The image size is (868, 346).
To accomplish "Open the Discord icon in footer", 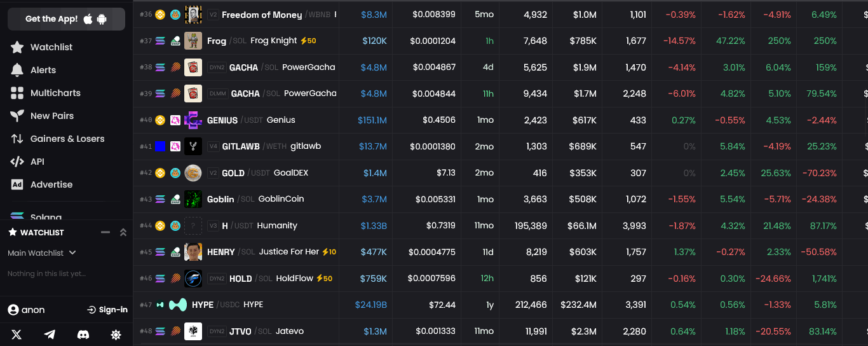I will [x=83, y=335].
